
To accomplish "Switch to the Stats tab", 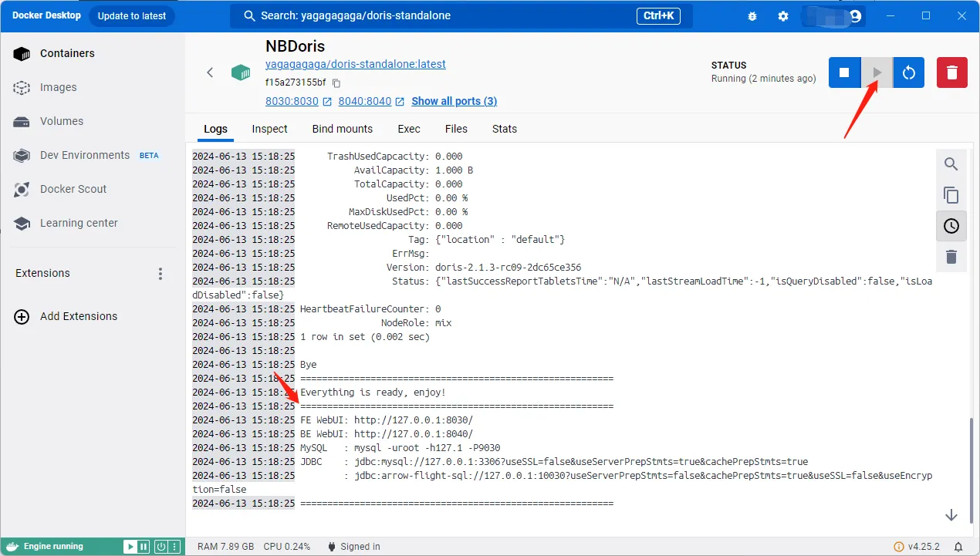I will tap(505, 129).
